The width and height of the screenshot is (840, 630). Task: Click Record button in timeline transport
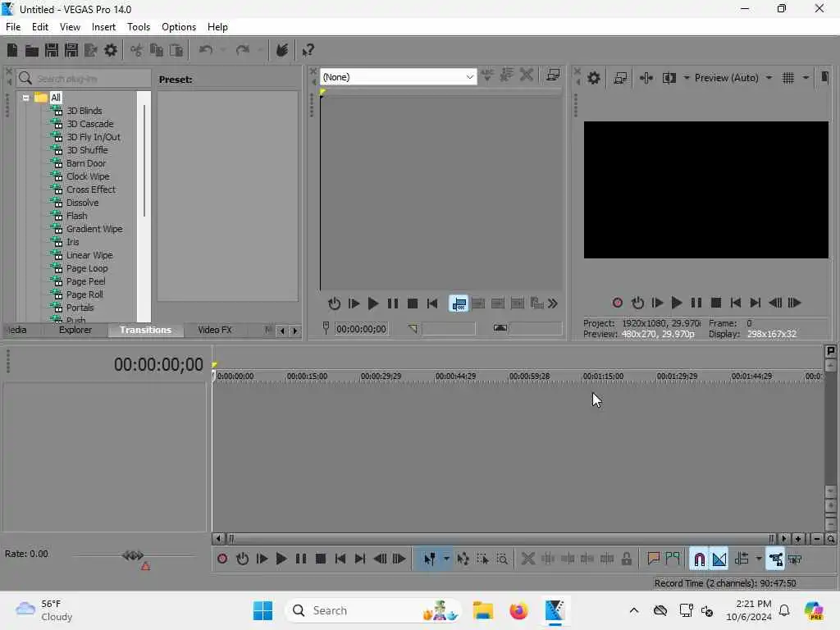(222, 559)
